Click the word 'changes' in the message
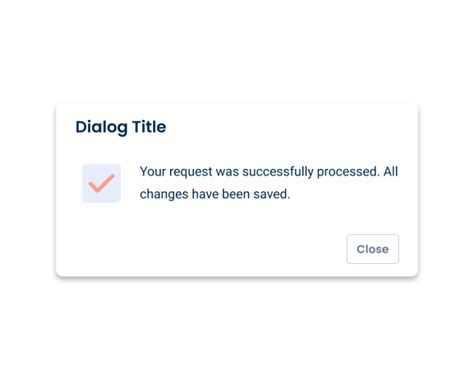474x379 pixels. pos(164,195)
